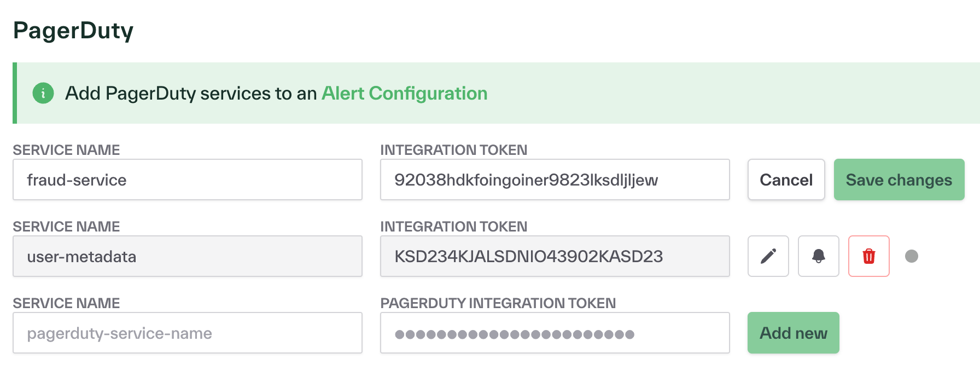Click Add new to create a PagerDuty service
Image resolution: width=980 pixels, height=382 pixels.
tap(793, 332)
